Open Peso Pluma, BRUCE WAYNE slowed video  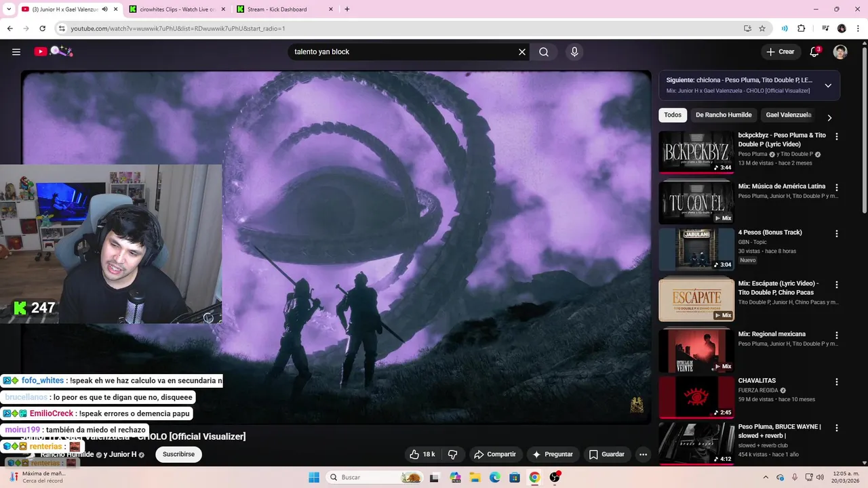tap(696, 444)
